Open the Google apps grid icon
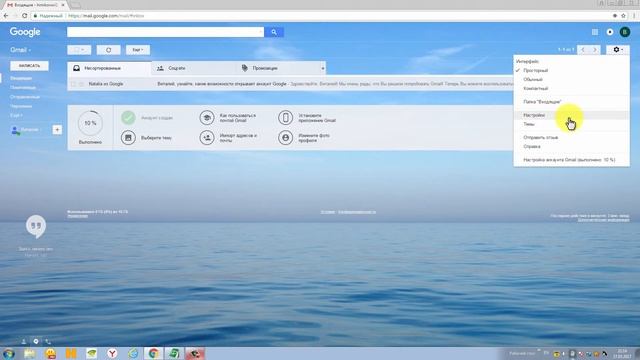 tap(595, 32)
